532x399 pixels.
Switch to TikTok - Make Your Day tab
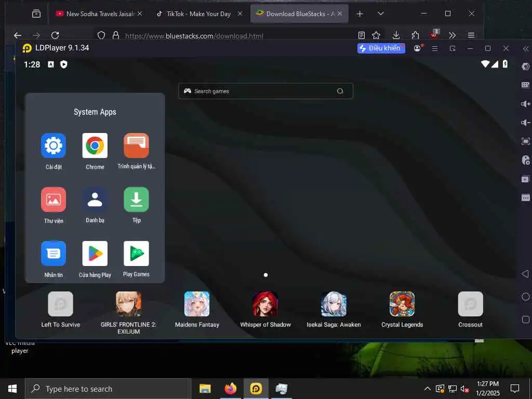[199, 14]
